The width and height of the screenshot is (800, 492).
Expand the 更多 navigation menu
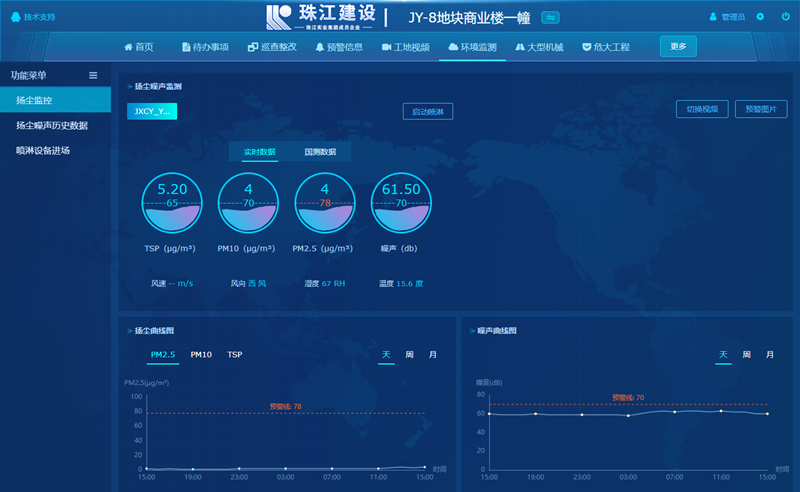coord(678,47)
